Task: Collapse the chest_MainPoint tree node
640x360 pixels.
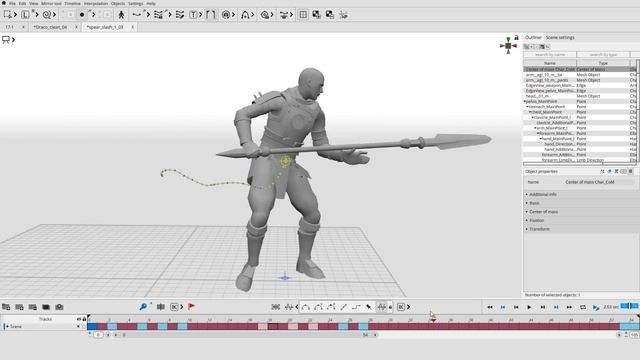Action: coord(530,112)
